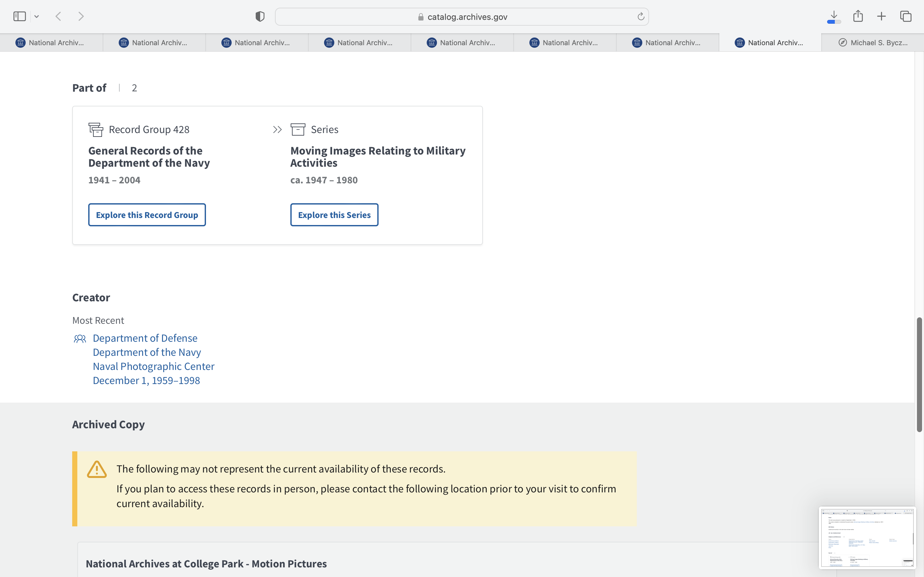This screenshot has width=924, height=577.
Task: Click the Department of the Navy link
Action: point(147,352)
